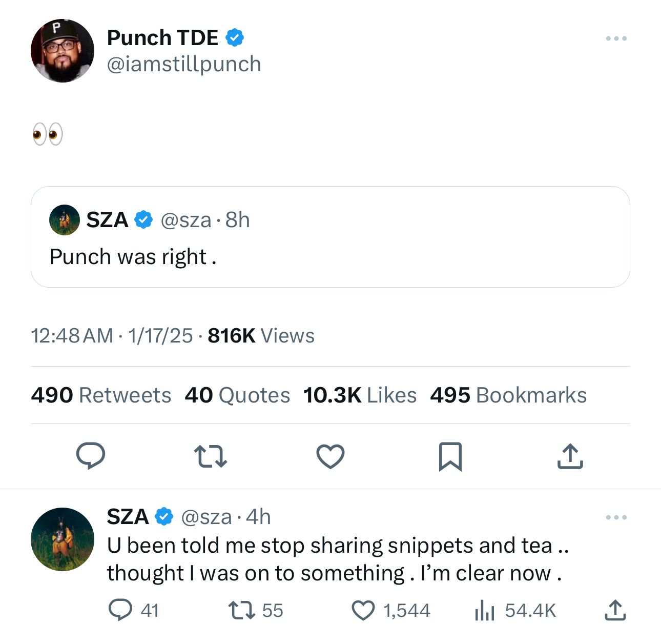
Task: Retweet SZA's reply with 55 retweets
Action: click(241, 610)
